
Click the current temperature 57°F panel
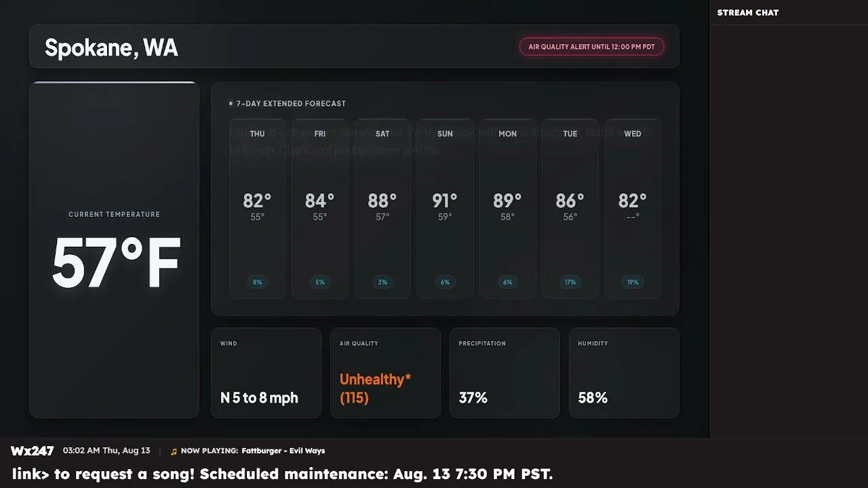[114, 249]
